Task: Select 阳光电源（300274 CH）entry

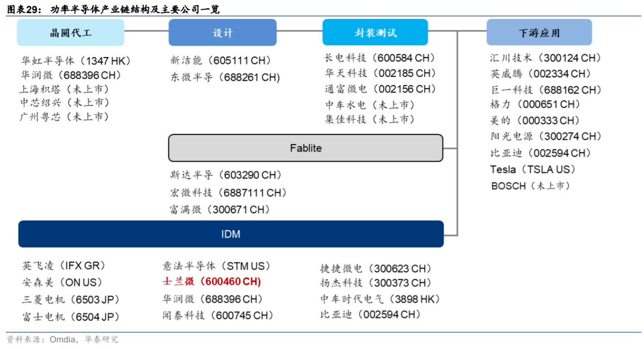Action: (x=546, y=136)
